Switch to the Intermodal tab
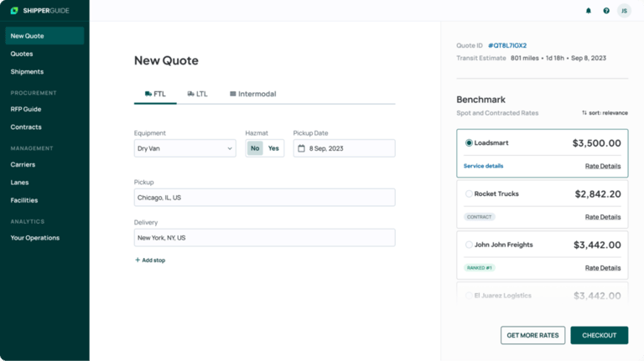 click(253, 94)
